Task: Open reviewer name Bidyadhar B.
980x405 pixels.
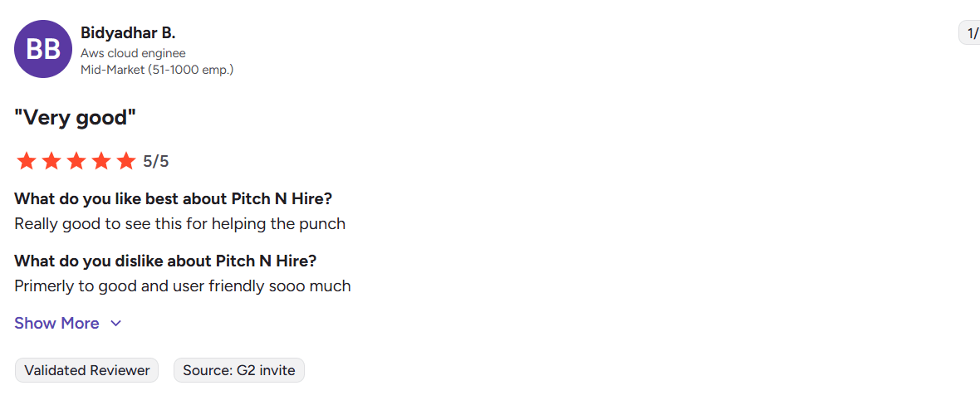Action: point(128,33)
